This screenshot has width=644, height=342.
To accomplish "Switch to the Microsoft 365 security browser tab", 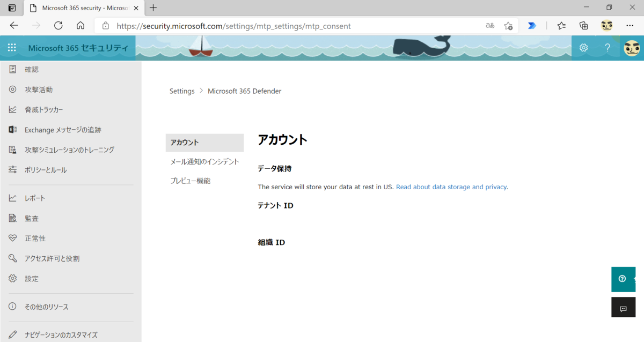I will tap(84, 8).
